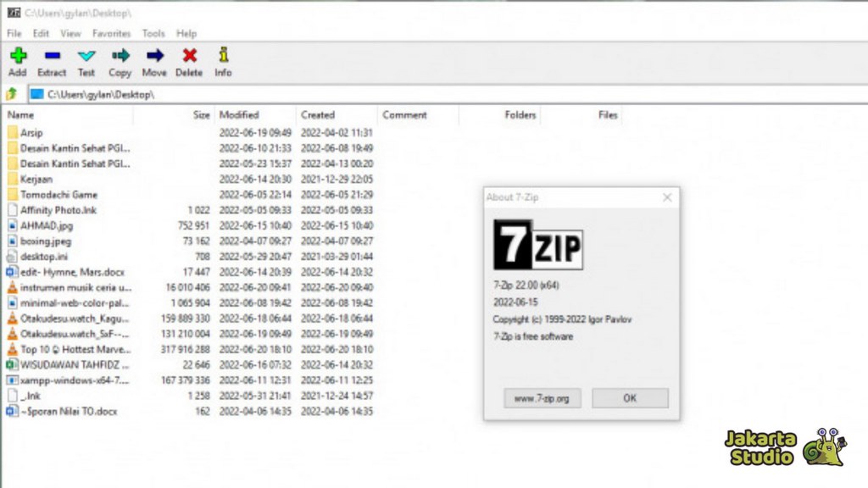Sort by the Created column header
Image resolution: width=868 pixels, height=488 pixels.
tap(337, 115)
